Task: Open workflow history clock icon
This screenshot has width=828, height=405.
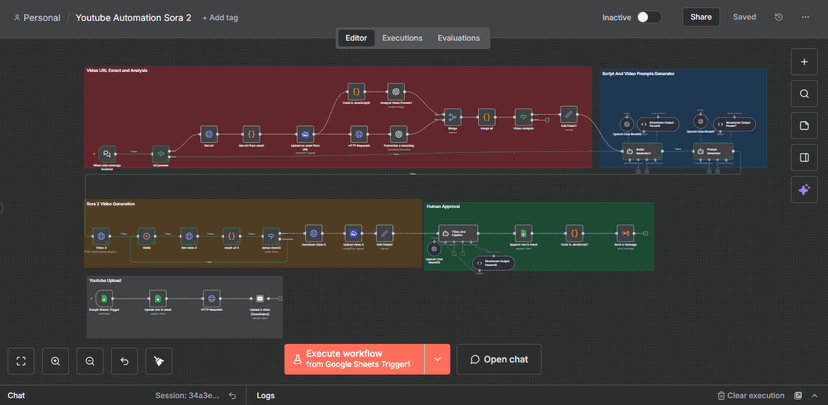Action: (x=778, y=17)
